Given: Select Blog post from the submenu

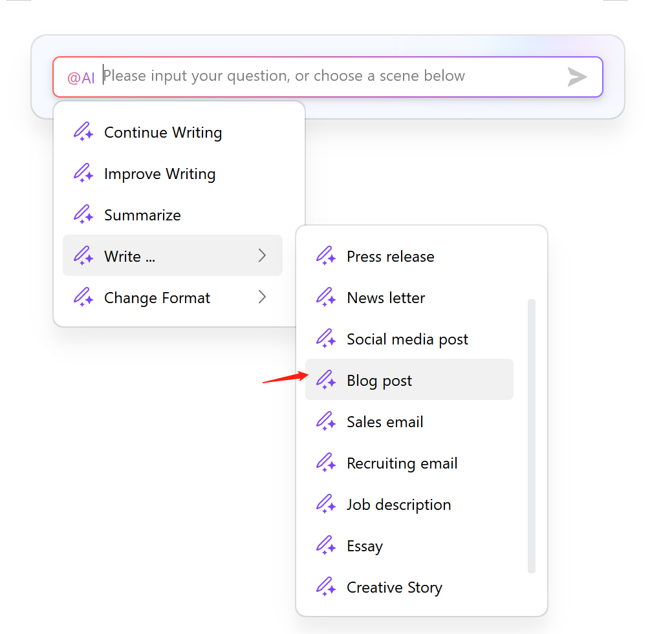Looking at the screenshot, I should [379, 380].
